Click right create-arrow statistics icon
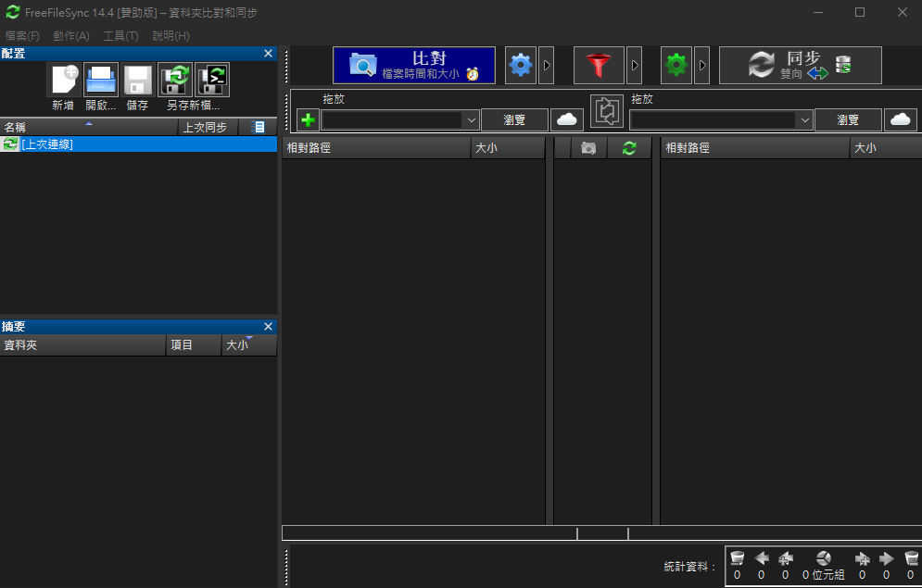Viewport: 922px width, 588px height. pos(862,558)
